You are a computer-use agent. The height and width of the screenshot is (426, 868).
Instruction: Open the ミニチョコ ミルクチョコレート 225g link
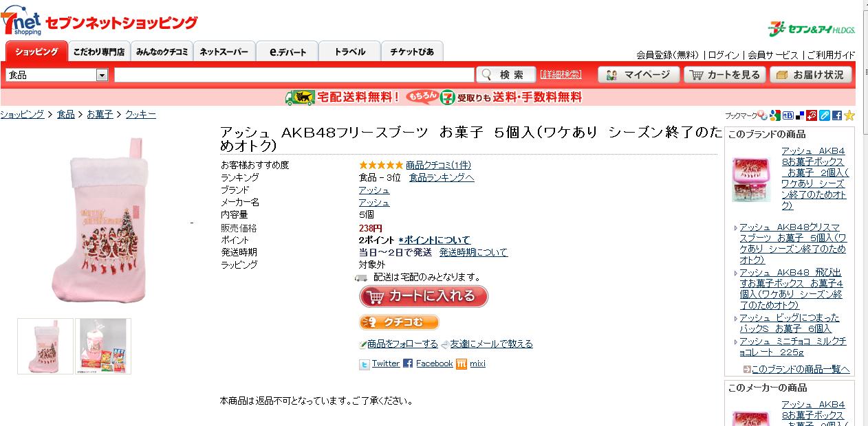coord(793,346)
